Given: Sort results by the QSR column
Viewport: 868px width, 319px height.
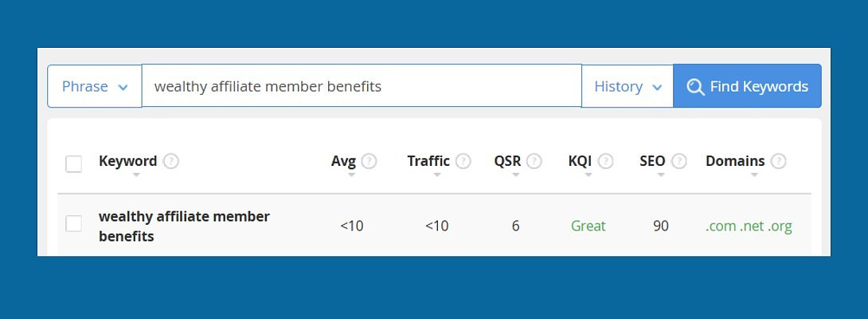Looking at the screenshot, I should click(507, 161).
